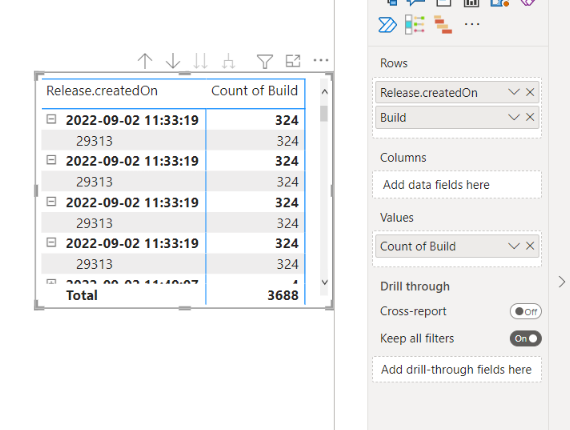
Task: Click the Columns 'Add data fields here' well
Action: (x=457, y=185)
